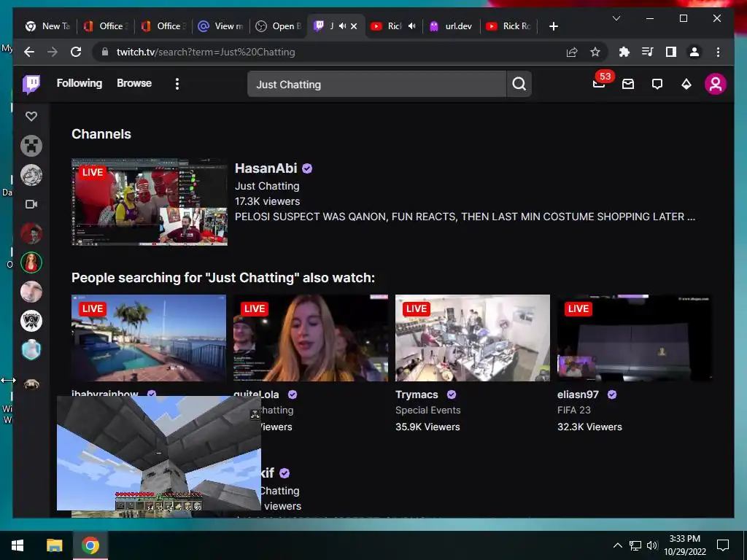Open Twitch notifications inbox with 53 badge
Image resolution: width=747 pixels, height=560 pixels.
pos(600,83)
